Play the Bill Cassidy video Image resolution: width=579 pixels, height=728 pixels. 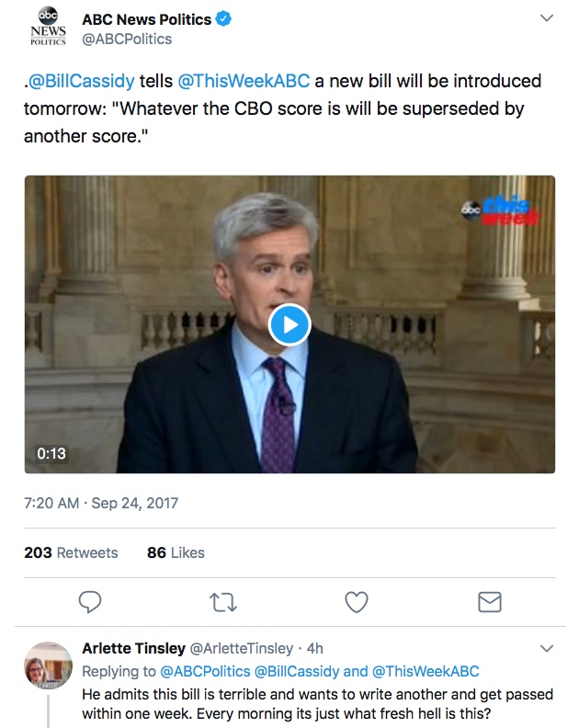click(x=289, y=324)
